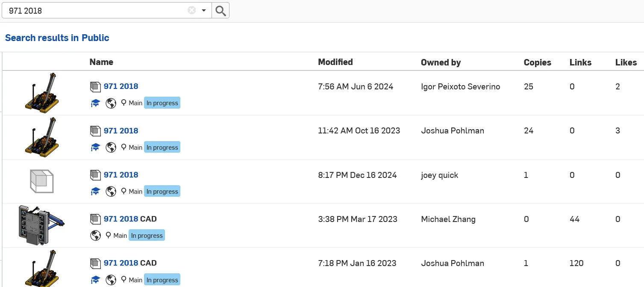Click the magnifying glass search button
Viewport: 644px width, 287px height.
click(x=221, y=11)
